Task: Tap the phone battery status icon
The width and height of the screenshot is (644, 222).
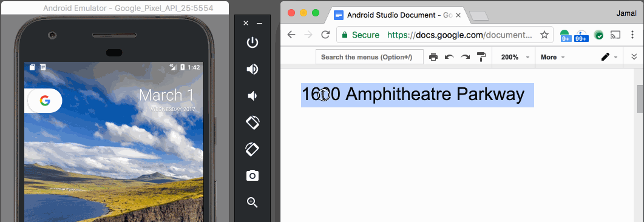Action: pyautogui.click(x=182, y=67)
